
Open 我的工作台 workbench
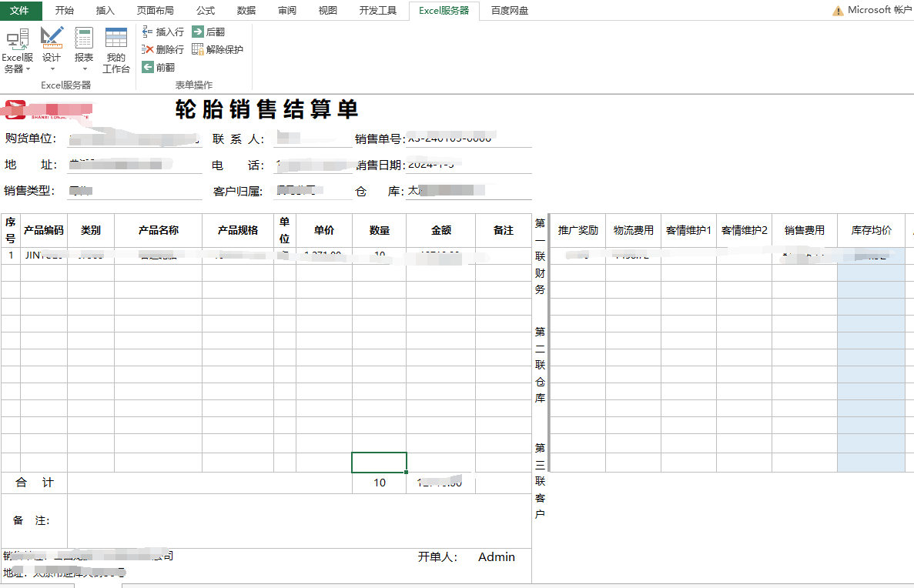pyautogui.click(x=116, y=49)
